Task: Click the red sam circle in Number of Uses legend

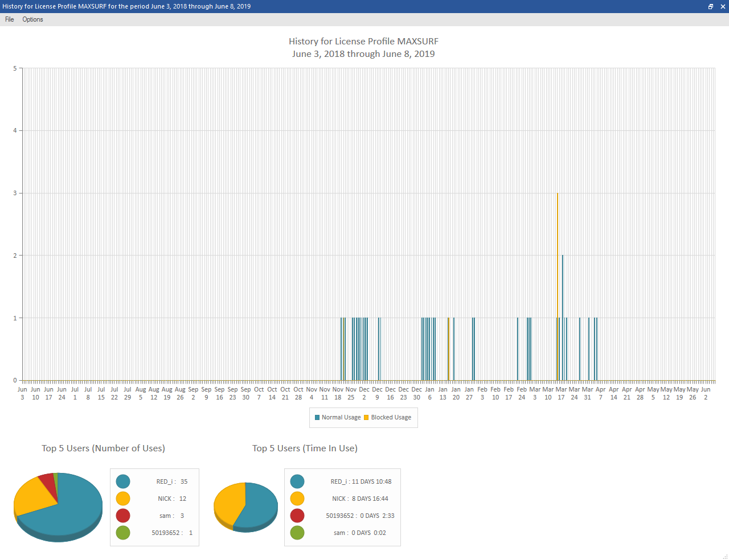Action: coord(123,516)
